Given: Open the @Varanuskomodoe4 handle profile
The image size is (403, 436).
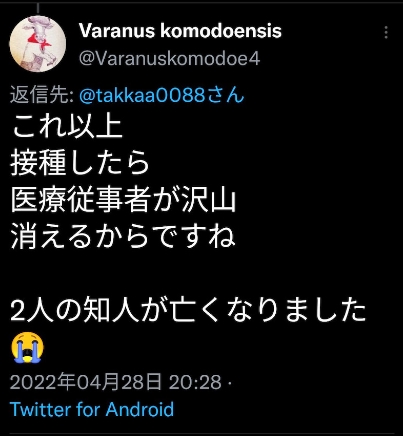Looking at the screenshot, I should (169, 59).
